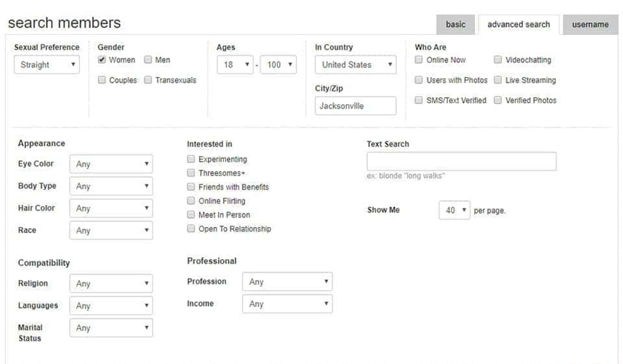Expand the Profession dropdown
Screen dimensions: 623x364
coord(287,282)
